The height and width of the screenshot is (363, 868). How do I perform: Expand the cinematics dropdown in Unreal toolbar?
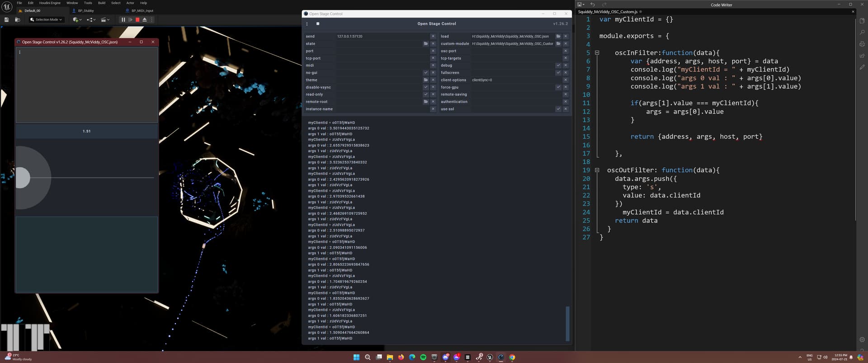[105, 19]
